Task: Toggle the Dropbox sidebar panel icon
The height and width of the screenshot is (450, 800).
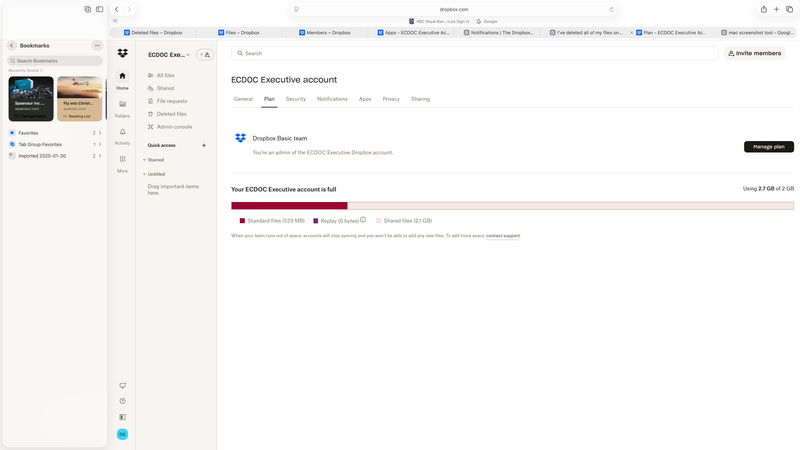Action: point(122,417)
